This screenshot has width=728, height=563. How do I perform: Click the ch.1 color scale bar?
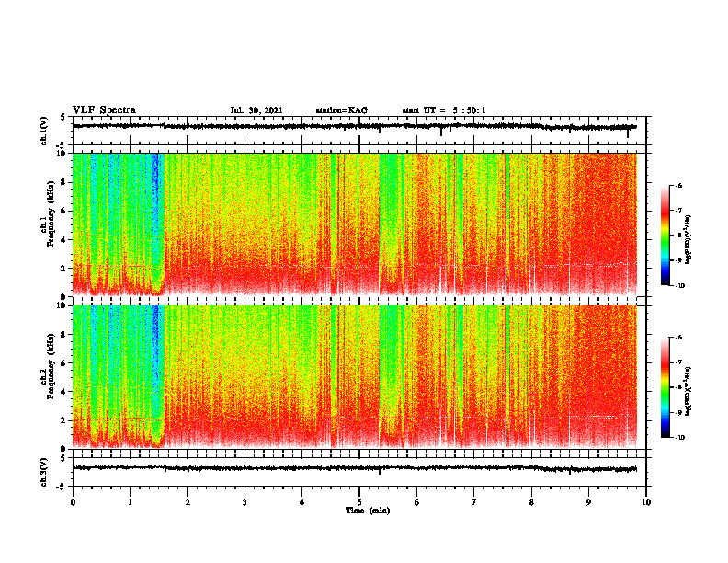tap(665, 236)
